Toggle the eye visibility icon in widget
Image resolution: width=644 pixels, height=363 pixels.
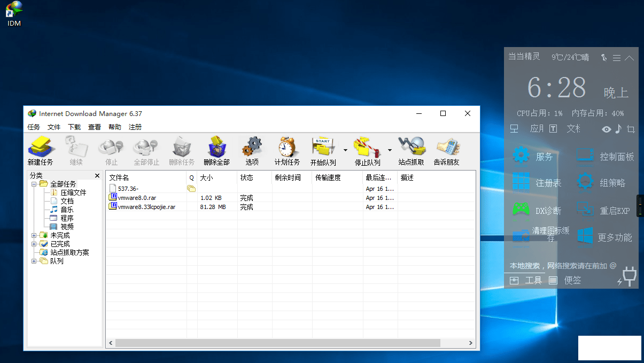(x=607, y=129)
